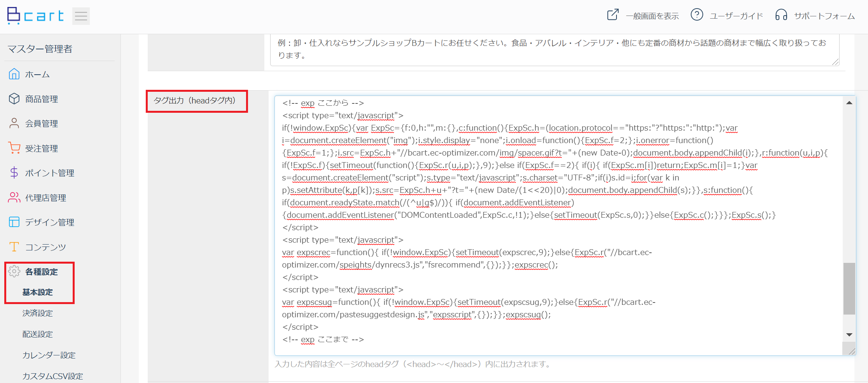Click the マスター管理者 heading
The image size is (868, 383).
[40, 49]
